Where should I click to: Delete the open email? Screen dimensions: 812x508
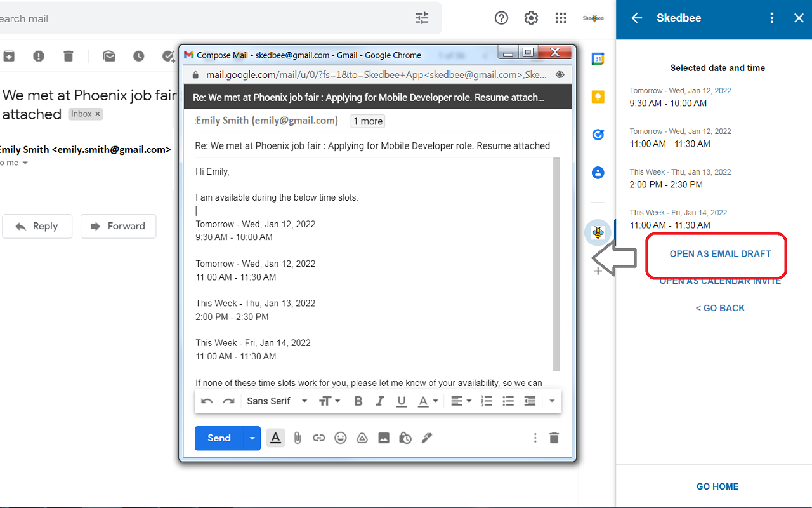click(69, 57)
